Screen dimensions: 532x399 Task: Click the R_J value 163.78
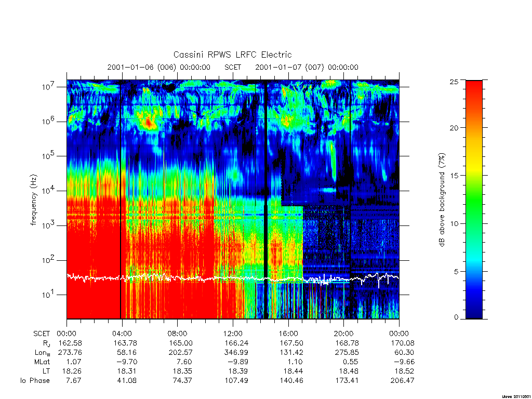click(x=125, y=343)
